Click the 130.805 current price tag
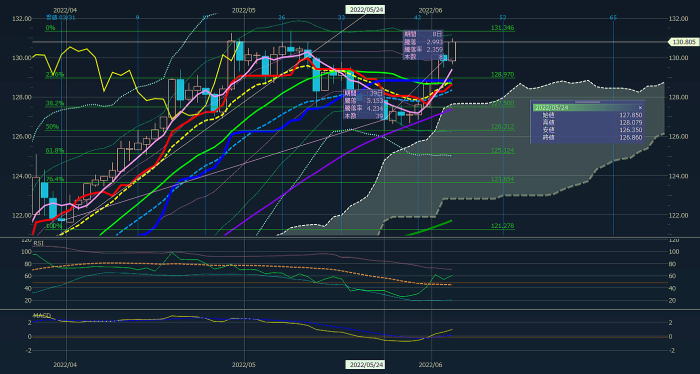This screenshot has width=700, height=374. coord(683,42)
